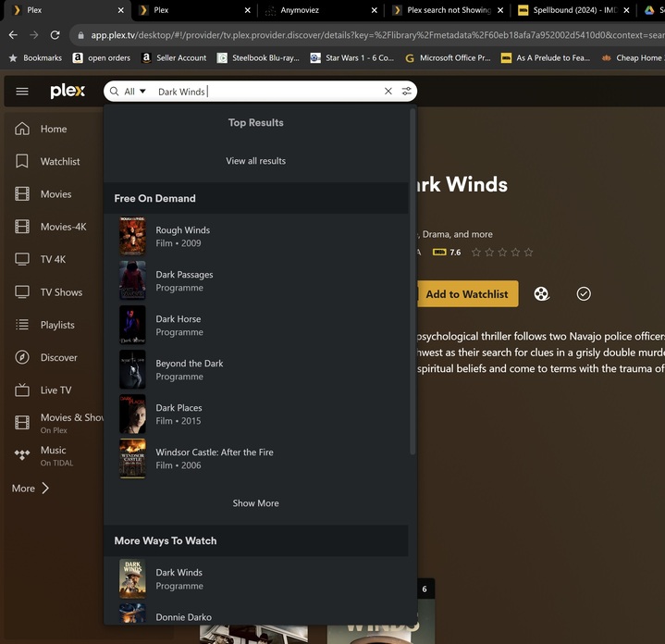
Task: Select Dark Places 2015 film result
Action: [x=256, y=414]
